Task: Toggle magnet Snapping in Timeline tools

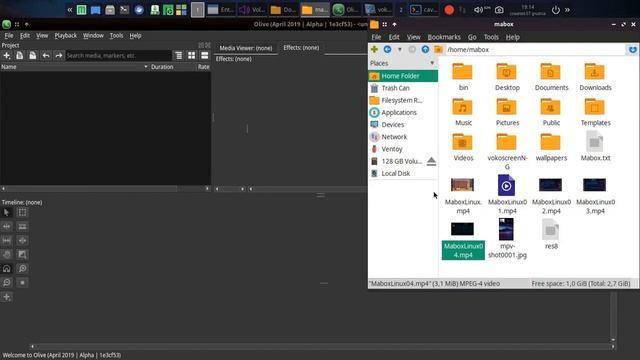Action: coord(7,269)
